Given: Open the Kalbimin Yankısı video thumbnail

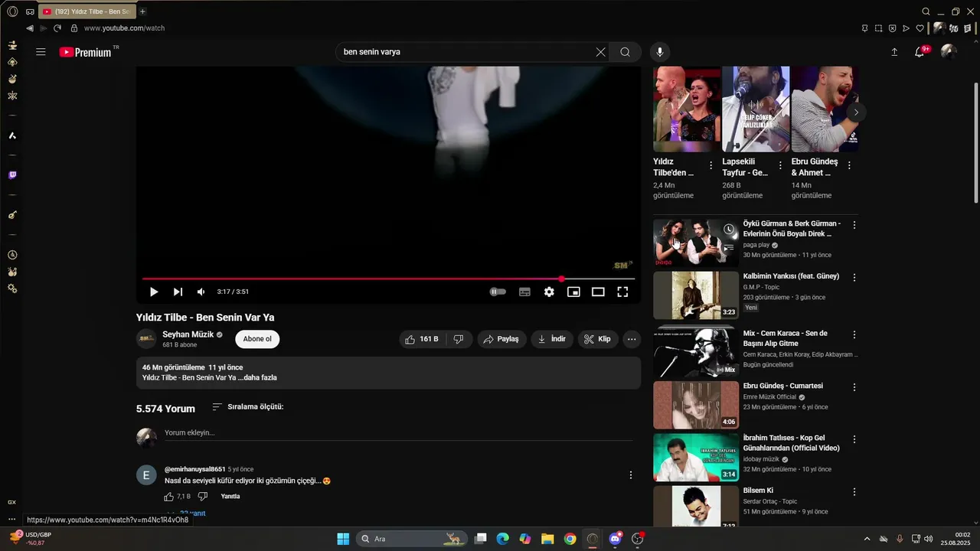Looking at the screenshot, I should point(696,295).
